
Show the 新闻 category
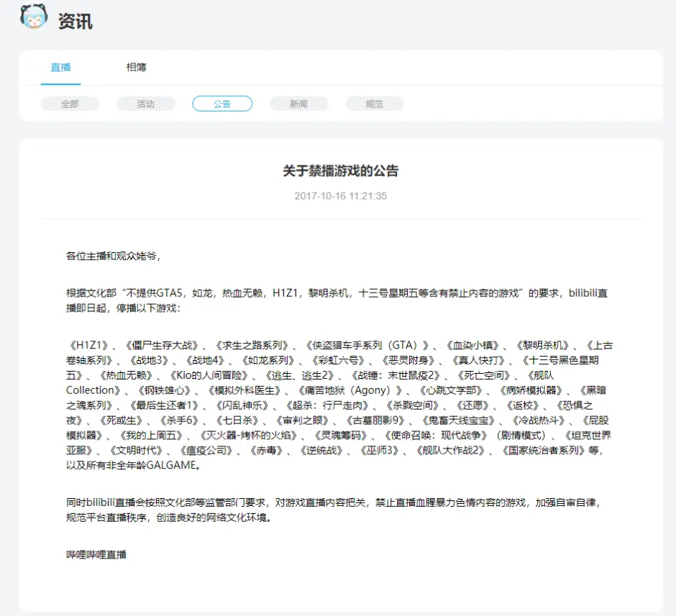click(298, 104)
